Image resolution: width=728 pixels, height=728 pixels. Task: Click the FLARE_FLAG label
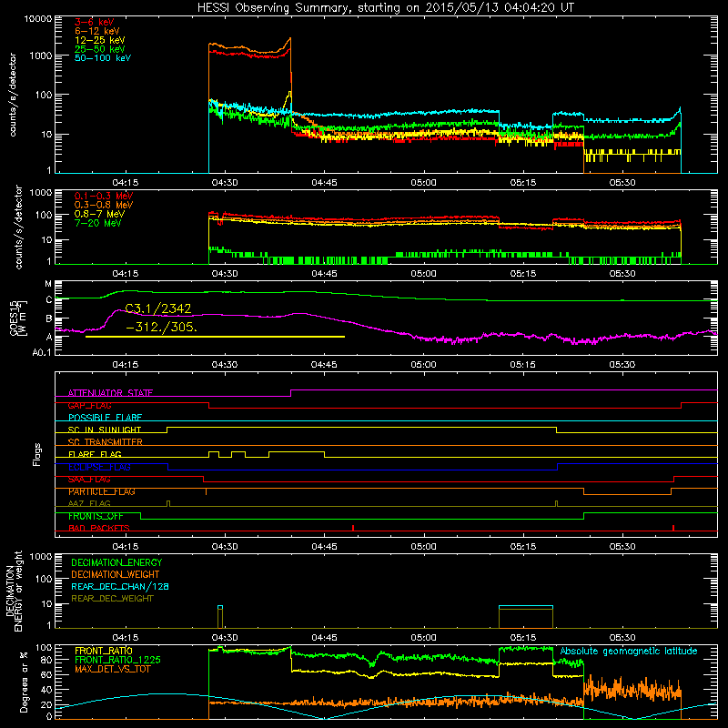(x=95, y=454)
